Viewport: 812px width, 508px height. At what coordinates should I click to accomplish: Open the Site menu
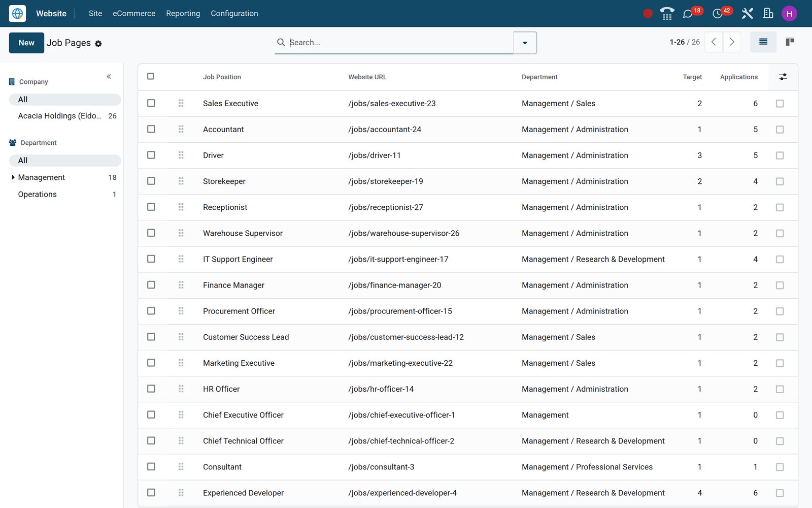95,14
